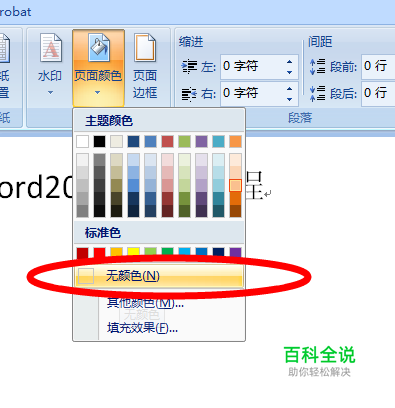Viewport: 395px width, 408px height.
Task: Click the left indent (左) icon
Action: click(189, 67)
